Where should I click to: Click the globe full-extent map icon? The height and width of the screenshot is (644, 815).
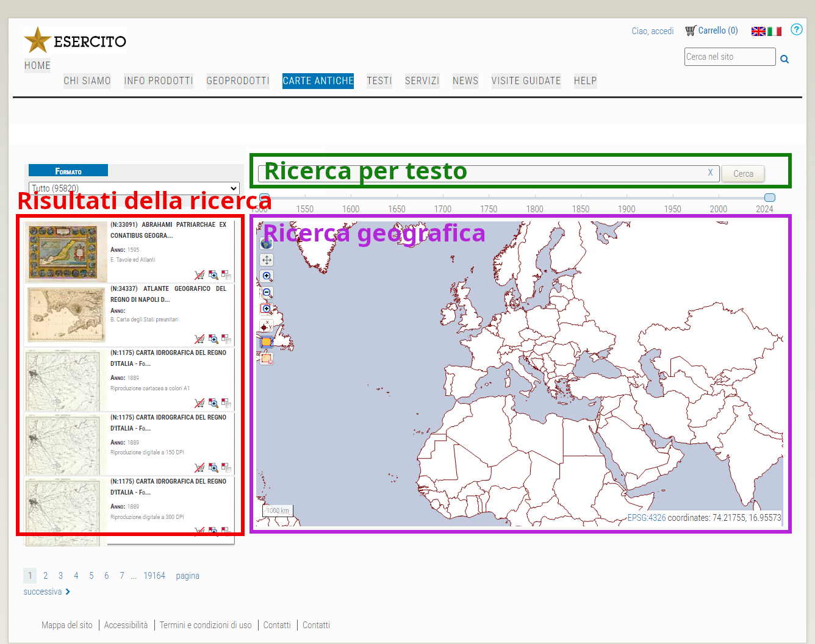point(267,243)
